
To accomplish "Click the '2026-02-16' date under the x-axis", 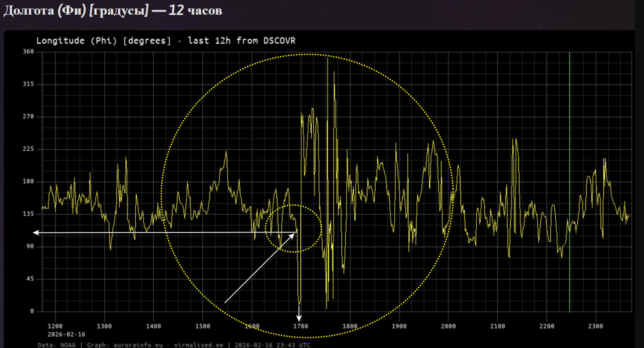I will 66,335.
